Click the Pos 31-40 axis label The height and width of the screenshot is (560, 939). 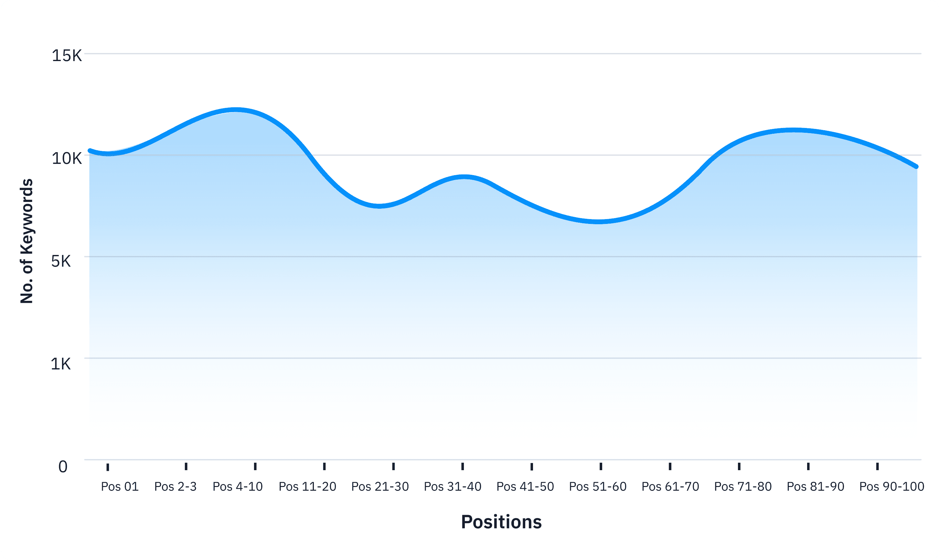(453, 487)
